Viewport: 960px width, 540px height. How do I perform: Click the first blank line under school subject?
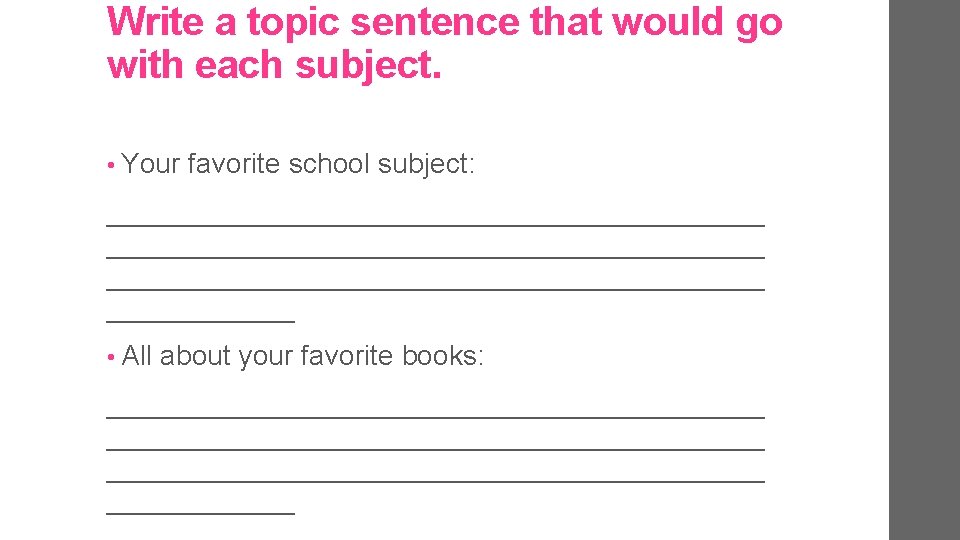click(435, 225)
